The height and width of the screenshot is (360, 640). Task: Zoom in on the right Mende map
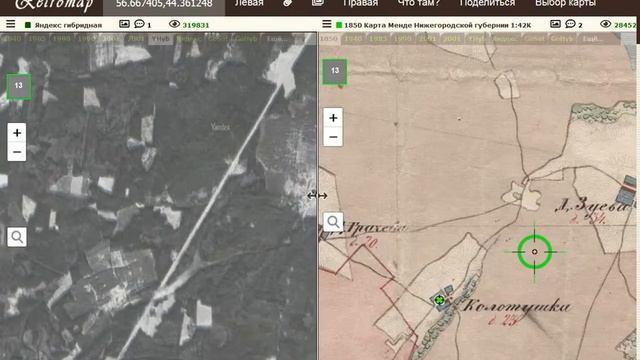[x=333, y=118]
